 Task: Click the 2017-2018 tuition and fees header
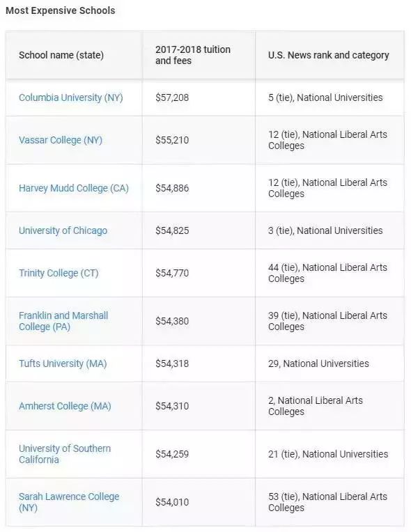coord(193,55)
